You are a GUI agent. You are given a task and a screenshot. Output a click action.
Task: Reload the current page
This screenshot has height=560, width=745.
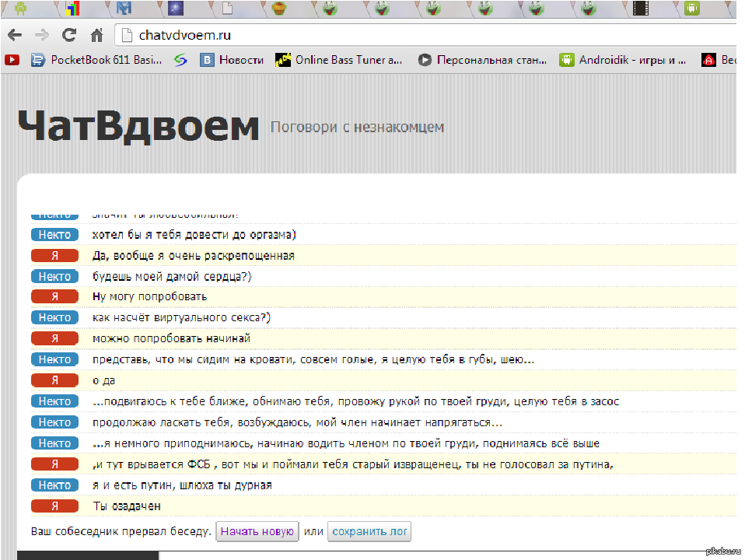click(x=69, y=35)
